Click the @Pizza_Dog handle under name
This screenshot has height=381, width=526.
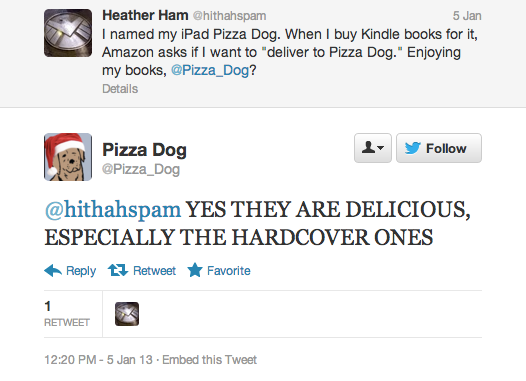141,169
